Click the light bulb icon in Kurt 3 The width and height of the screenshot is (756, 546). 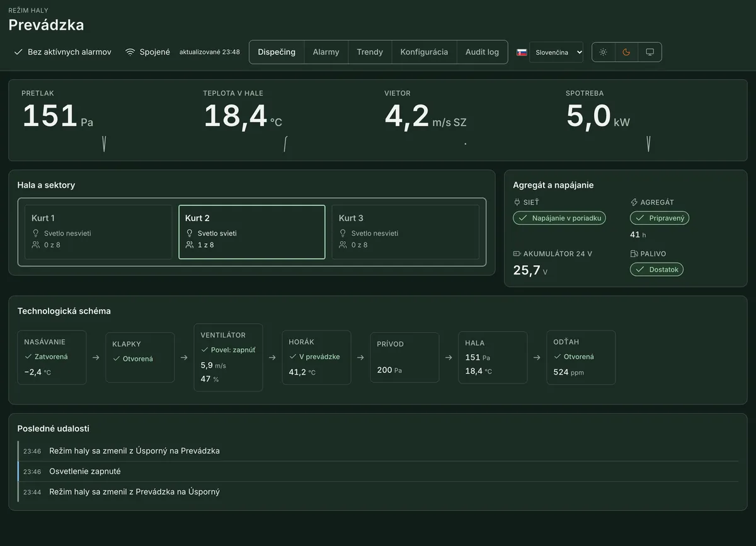(x=343, y=233)
